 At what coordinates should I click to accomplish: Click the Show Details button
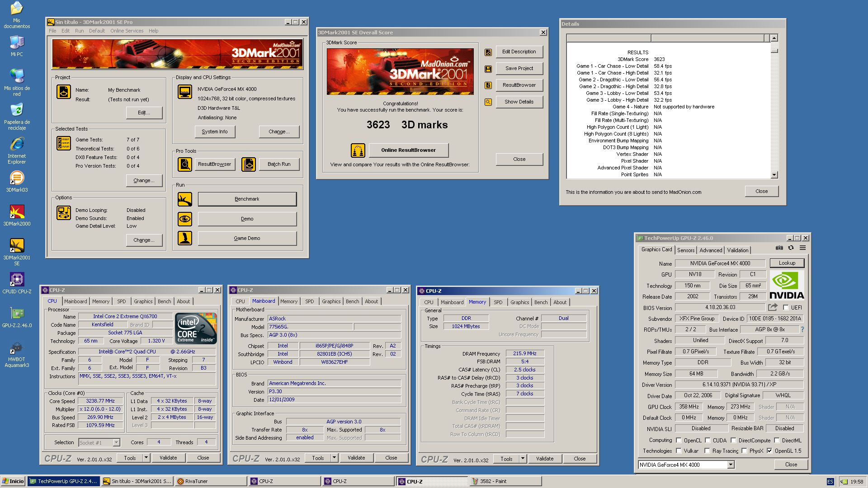[519, 102]
